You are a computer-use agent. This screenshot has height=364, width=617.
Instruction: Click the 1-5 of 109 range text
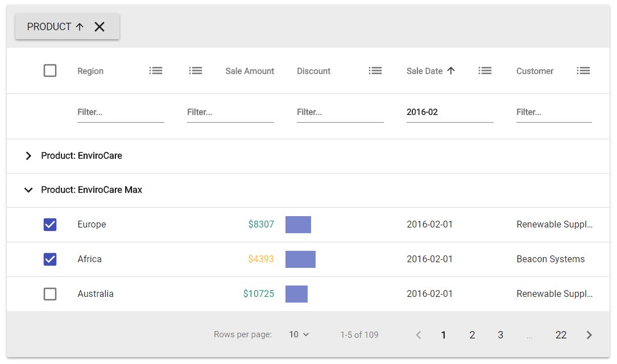click(359, 335)
